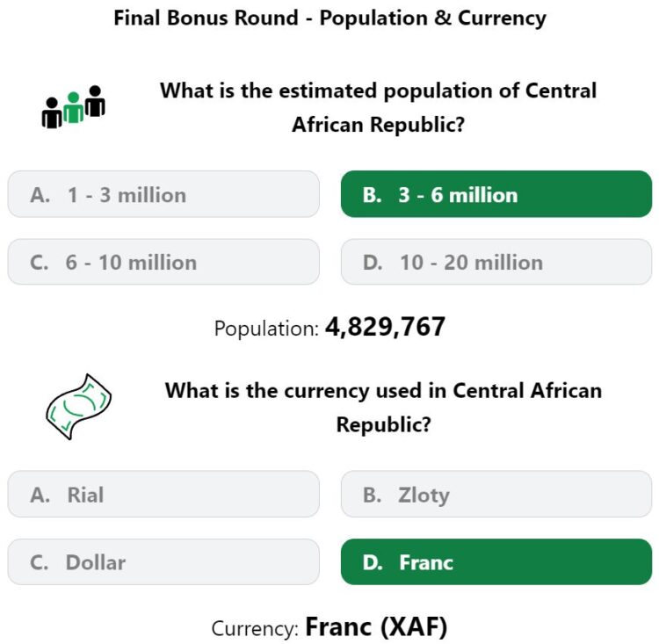The height and width of the screenshot is (644, 659).
Task: Click the green banknote currency icon
Action: [x=78, y=407]
